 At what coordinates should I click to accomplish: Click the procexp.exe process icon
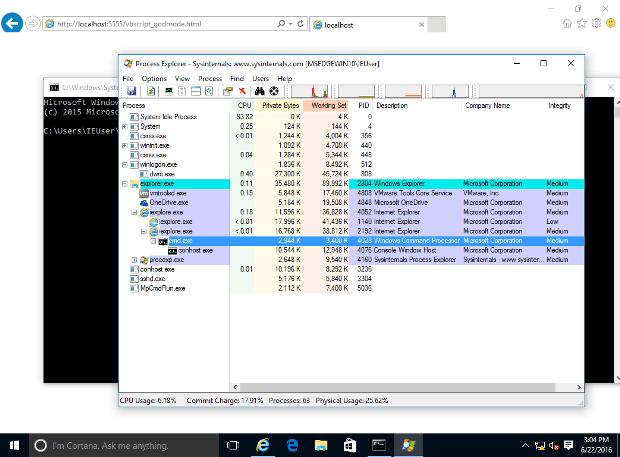[x=144, y=260]
